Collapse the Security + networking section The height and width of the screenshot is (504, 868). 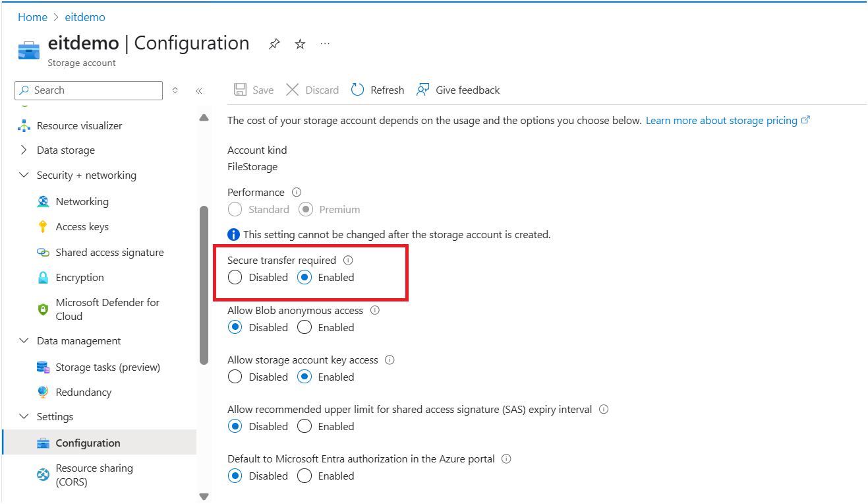point(24,175)
